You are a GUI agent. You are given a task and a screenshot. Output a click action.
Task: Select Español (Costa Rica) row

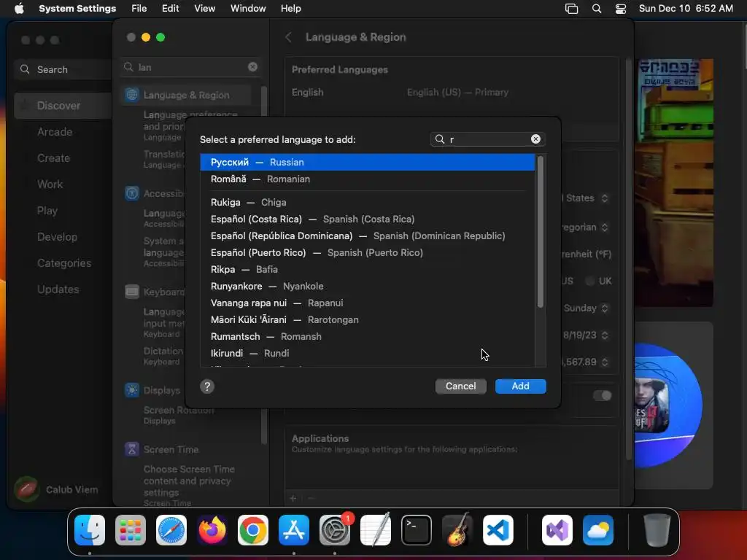click(x=368, y=219)
